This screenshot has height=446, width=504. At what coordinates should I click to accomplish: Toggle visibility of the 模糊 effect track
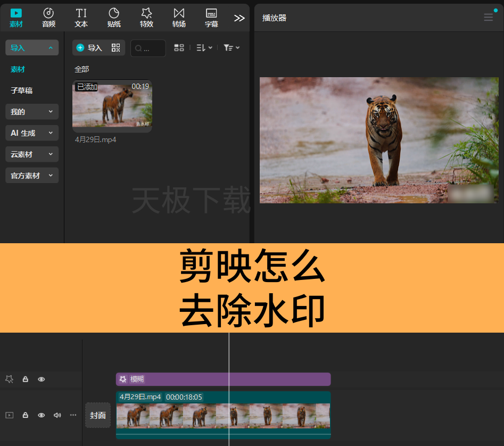click(42, 379)
